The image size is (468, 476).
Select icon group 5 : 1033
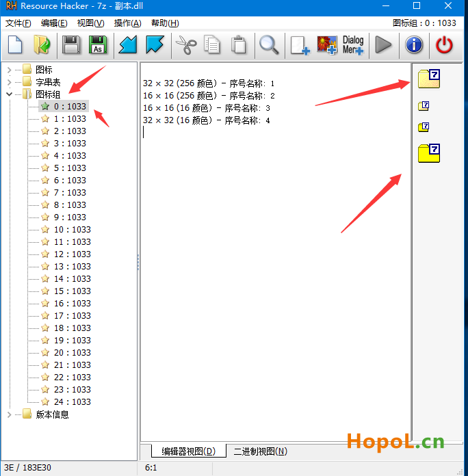pyautogui.click(x=70, y=168)
